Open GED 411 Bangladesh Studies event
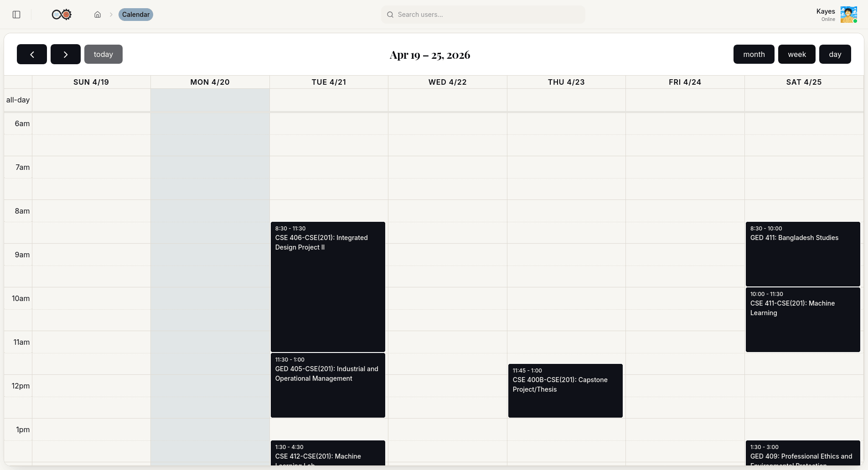868x470 pixels. coord(803,254)
